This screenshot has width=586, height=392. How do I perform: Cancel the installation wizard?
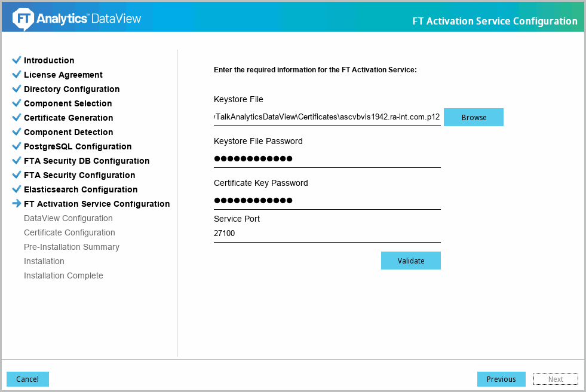click(27, 379)
